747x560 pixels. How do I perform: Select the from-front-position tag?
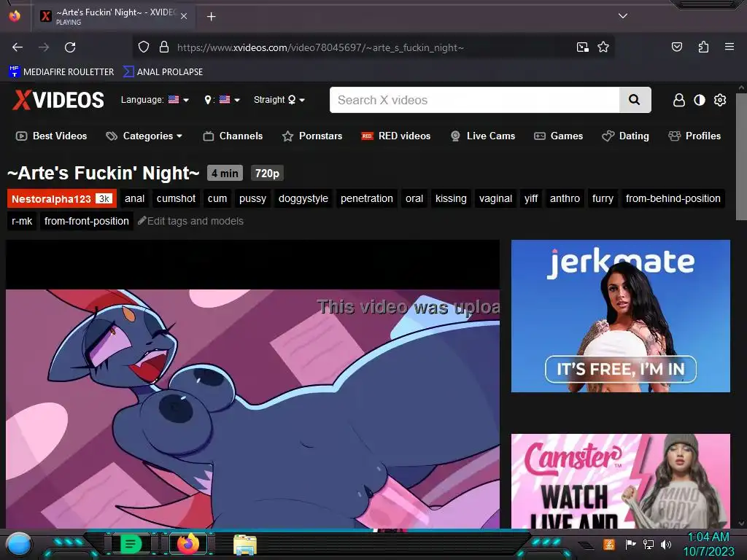tap(86, 221)
